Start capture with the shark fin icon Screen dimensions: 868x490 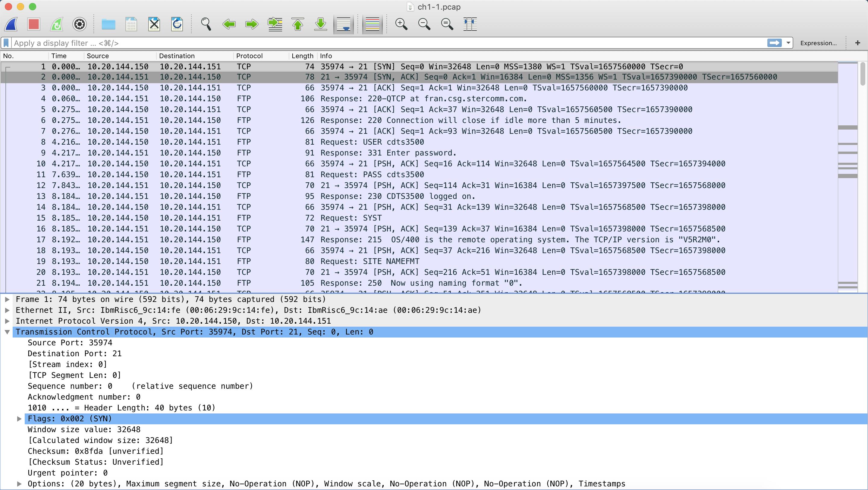click(x=11, y=24)
